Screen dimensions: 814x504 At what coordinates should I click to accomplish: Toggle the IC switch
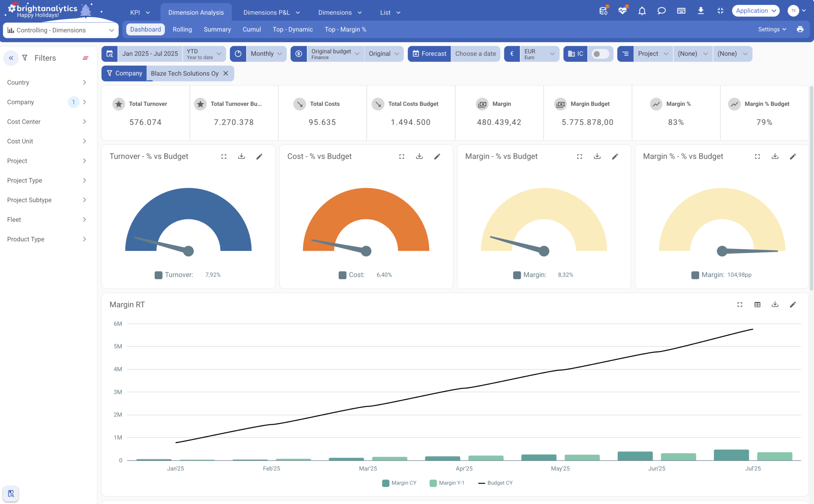(600, 54)
